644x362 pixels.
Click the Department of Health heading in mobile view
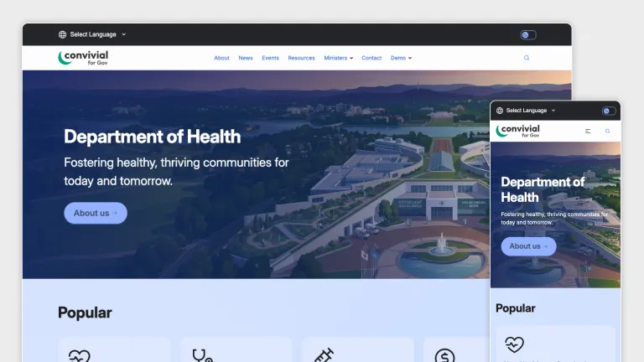(x=543, y=189)
